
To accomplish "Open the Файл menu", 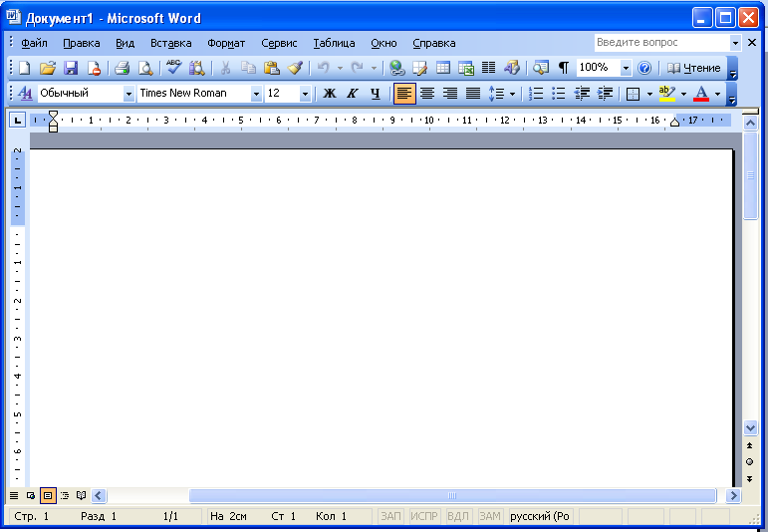I will point(34,43).
